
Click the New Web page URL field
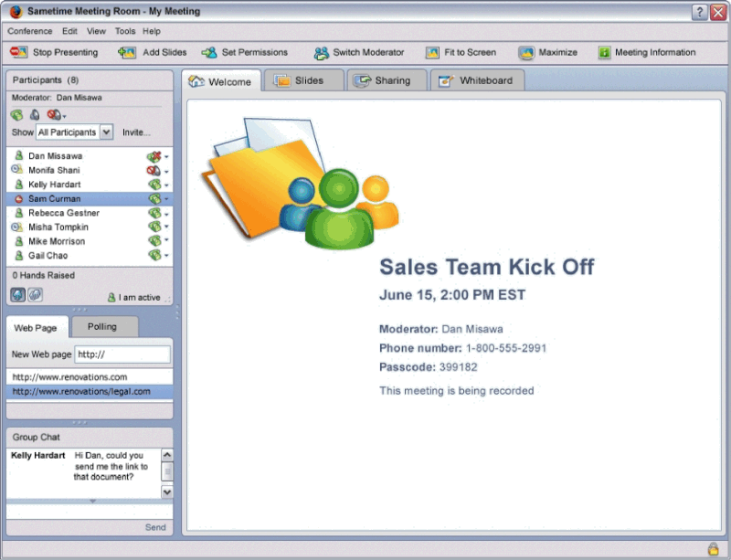pos(122,354)
